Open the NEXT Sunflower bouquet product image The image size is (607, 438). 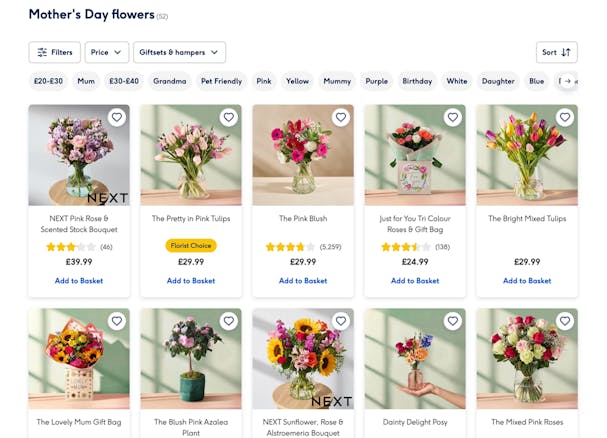click(x=303, y=358)
